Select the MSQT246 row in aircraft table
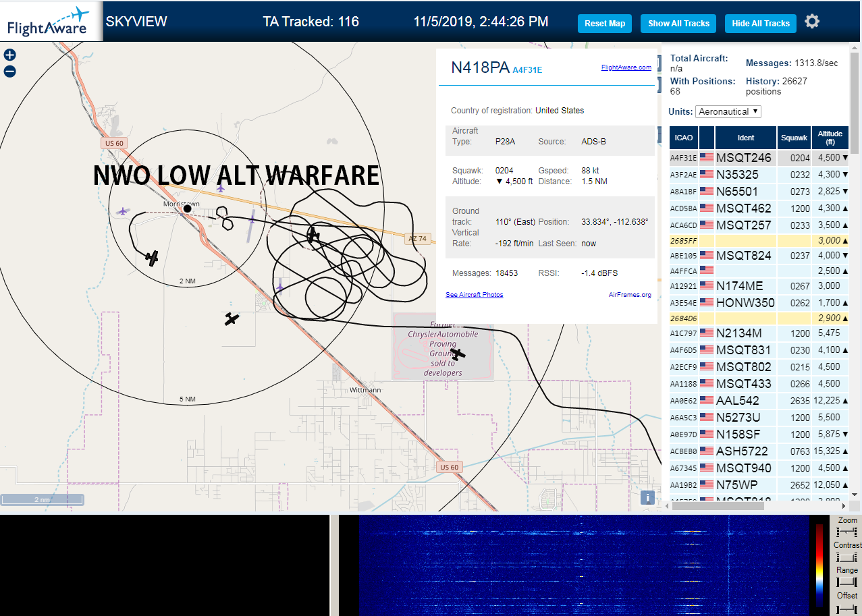Image resolution: width=862 pixels, height=616 pixels. pyautogui.click(x=759, y=158)
